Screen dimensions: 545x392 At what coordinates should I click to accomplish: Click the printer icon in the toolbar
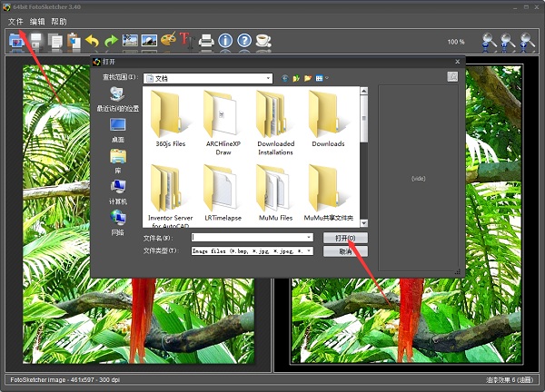tap(206, 41)
